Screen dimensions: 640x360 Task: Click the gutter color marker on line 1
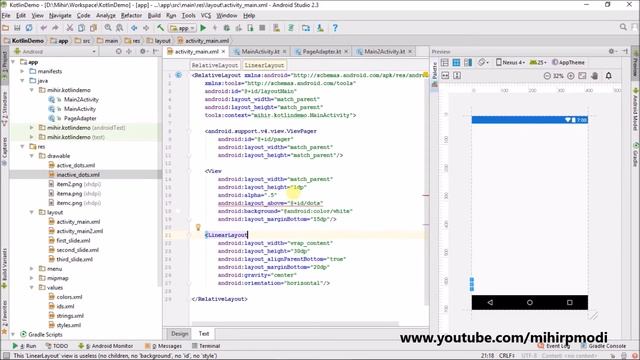pyautogui.click(x=179, y=75)
